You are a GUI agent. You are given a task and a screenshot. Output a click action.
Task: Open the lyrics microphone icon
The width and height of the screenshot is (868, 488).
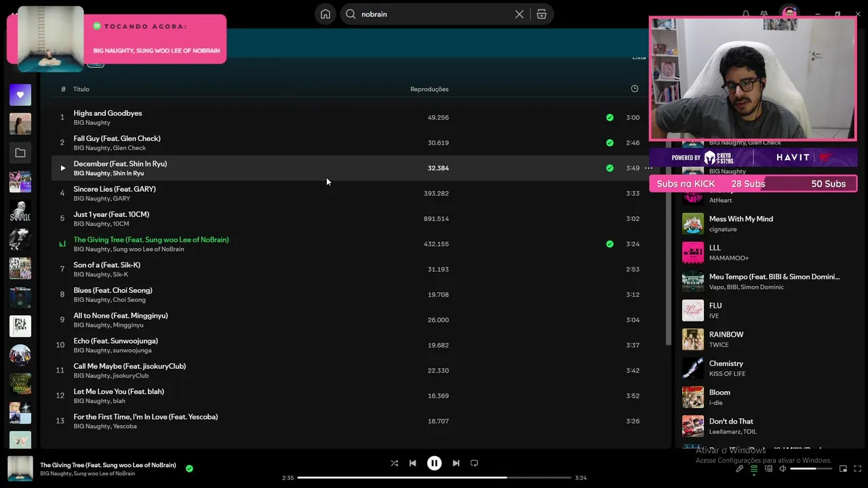[740, 469]
